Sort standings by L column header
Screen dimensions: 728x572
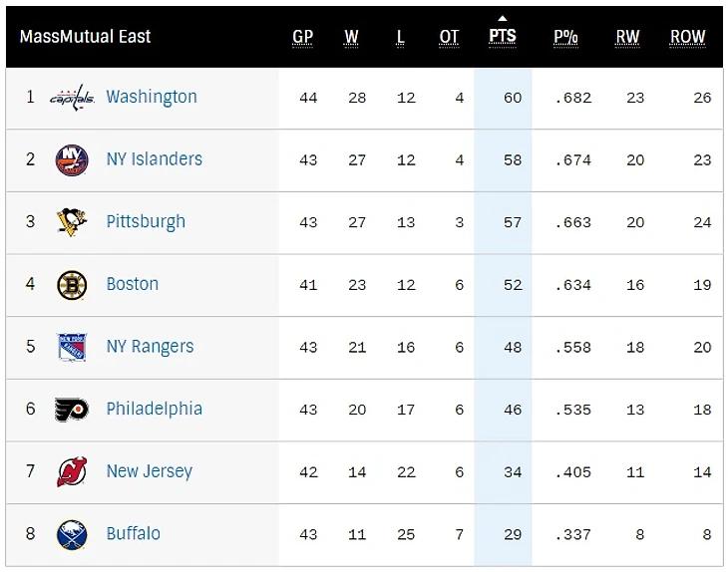click(401, 37)
